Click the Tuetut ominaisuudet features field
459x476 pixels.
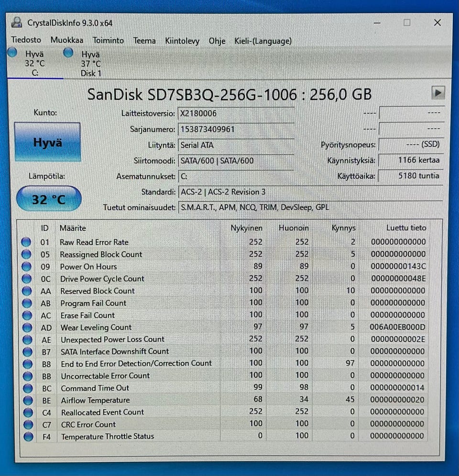(x=310, y=207)
